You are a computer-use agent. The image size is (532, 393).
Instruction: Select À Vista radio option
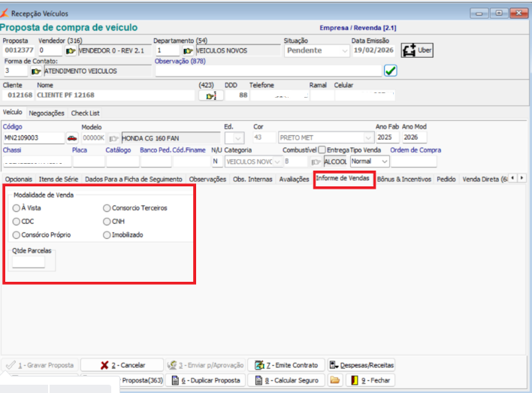[x=16, y=208]
